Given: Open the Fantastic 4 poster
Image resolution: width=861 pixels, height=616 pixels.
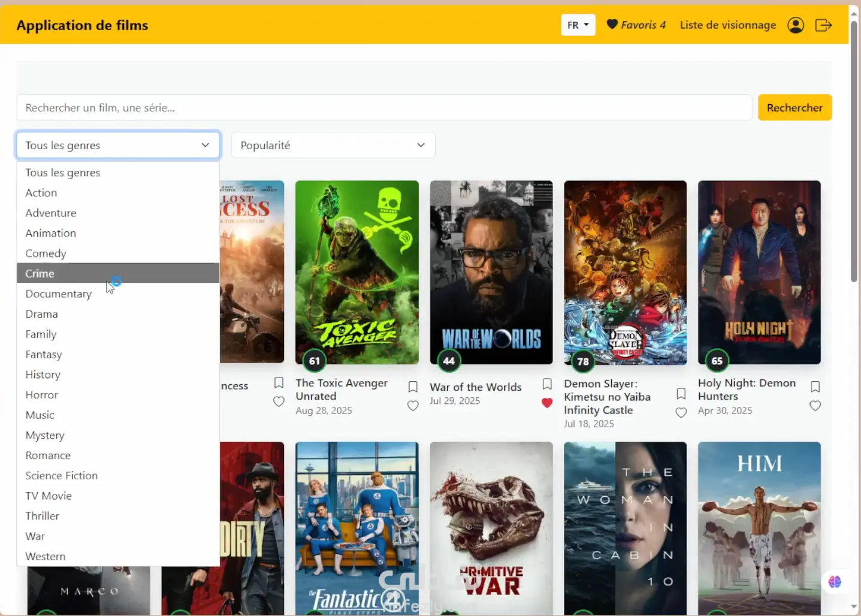Looking at the screenshot, I should pyautogui.click(x=357, y=529).
